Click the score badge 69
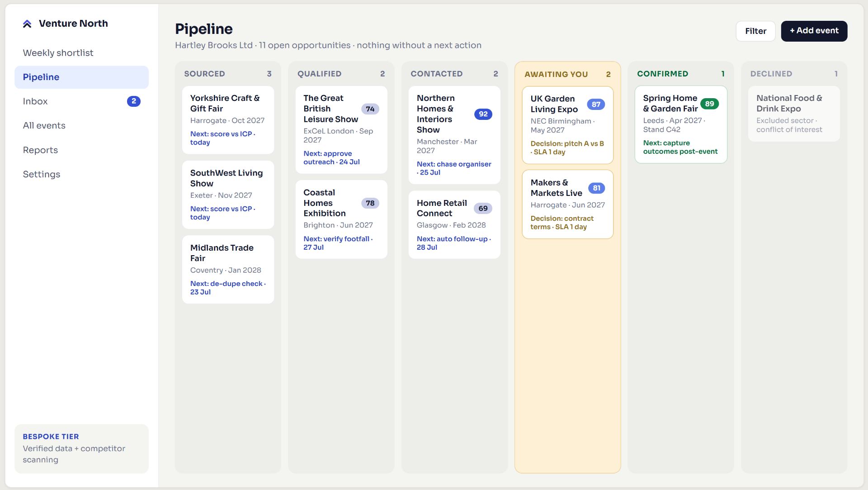The height and width of the screenshot is (490, 868). 483,208
